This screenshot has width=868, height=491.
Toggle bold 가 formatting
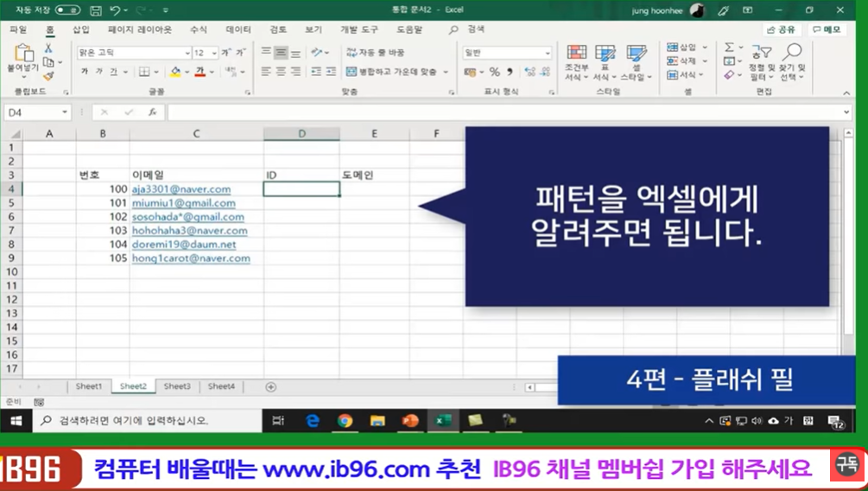tap(85, 72)
